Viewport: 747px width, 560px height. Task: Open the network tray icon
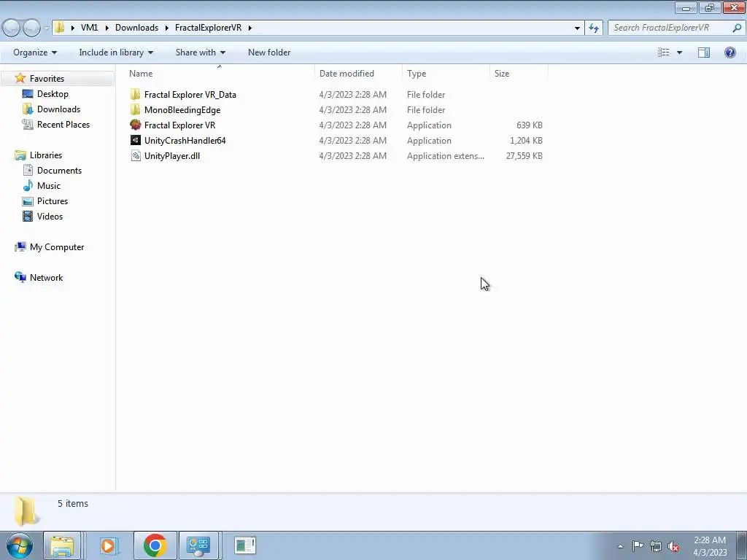[656, 546]
